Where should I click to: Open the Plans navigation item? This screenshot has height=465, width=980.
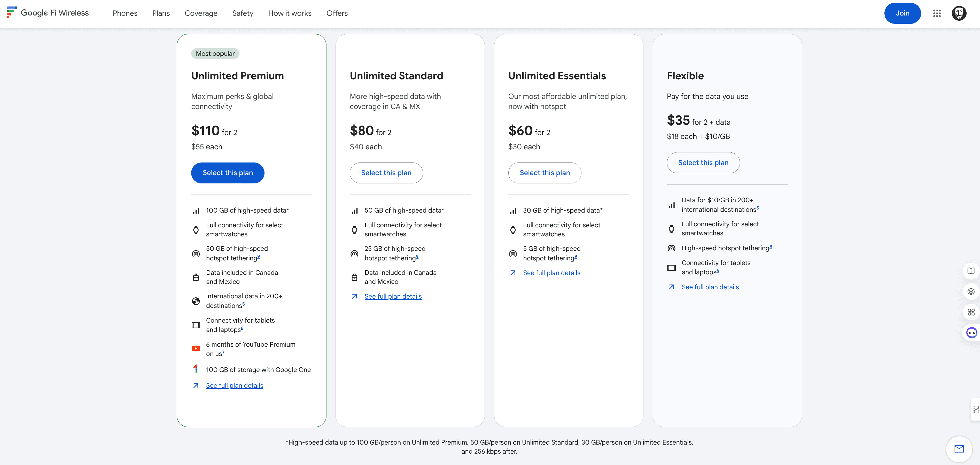click(x=161, y=13)
